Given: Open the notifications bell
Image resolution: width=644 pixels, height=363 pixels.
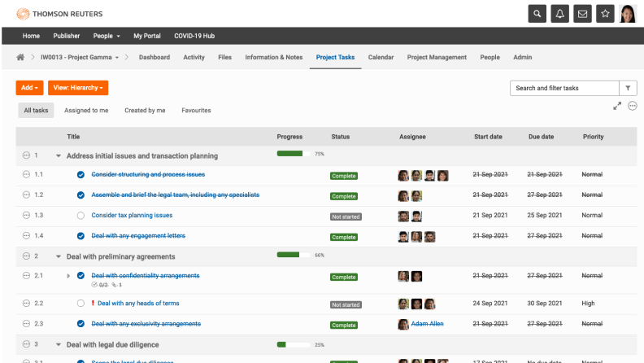Looking at the screenshot, I should tap(559, 14).
